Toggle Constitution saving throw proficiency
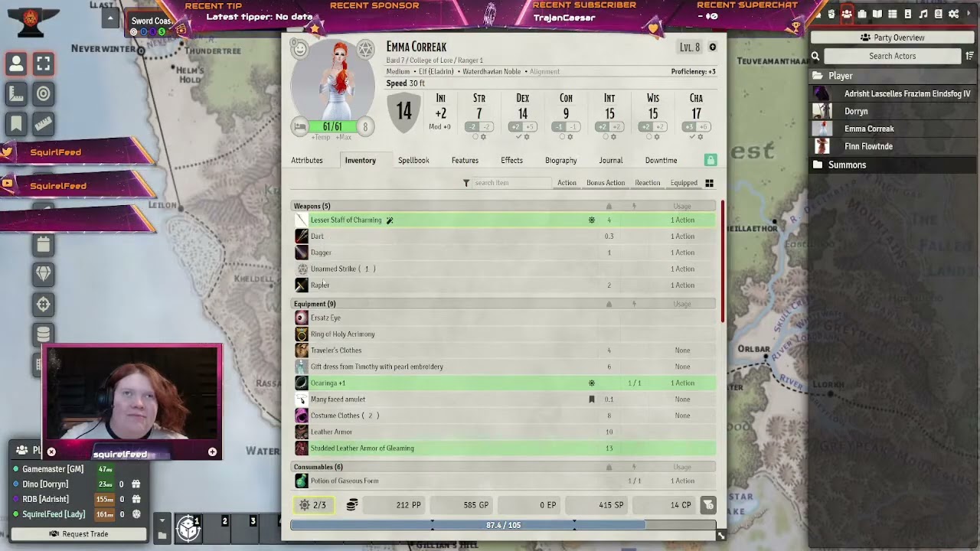This screenshot has width=980, height=551. click(x=562, y=137)
